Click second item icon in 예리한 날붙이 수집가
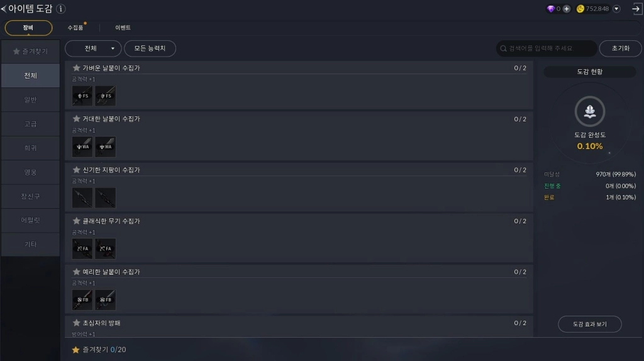The image size is (644, 361). click(105, 299)
